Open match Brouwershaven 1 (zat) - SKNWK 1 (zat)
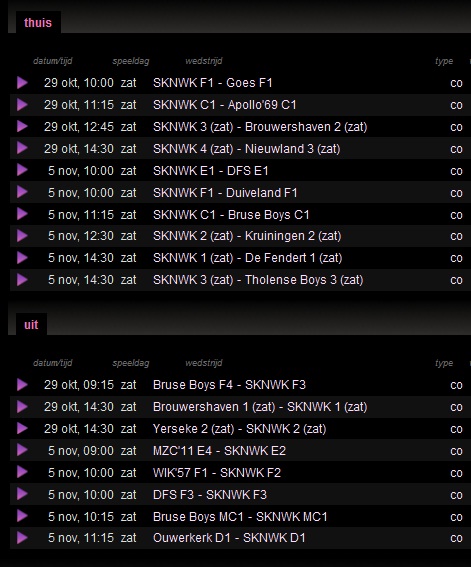The height and width of the screenshot is (567, 471). [260, 407]
